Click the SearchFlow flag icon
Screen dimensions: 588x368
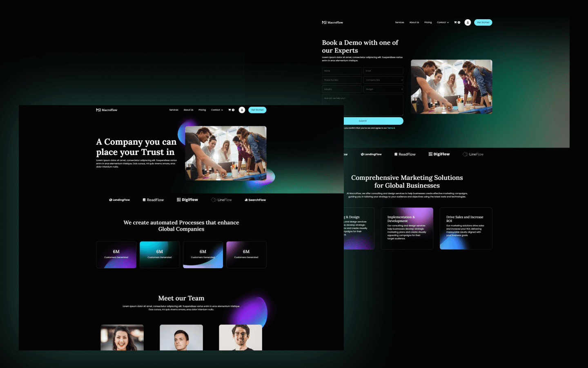245,200
